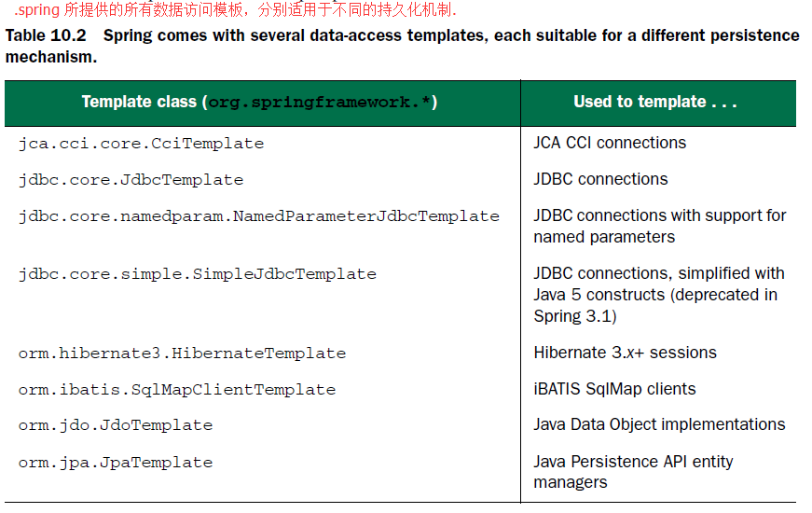Click the 'Hibernate 3.x+ sessions' cell
Image resolution: width=812 pixels, height=513 pixels.
coord(625,353)
